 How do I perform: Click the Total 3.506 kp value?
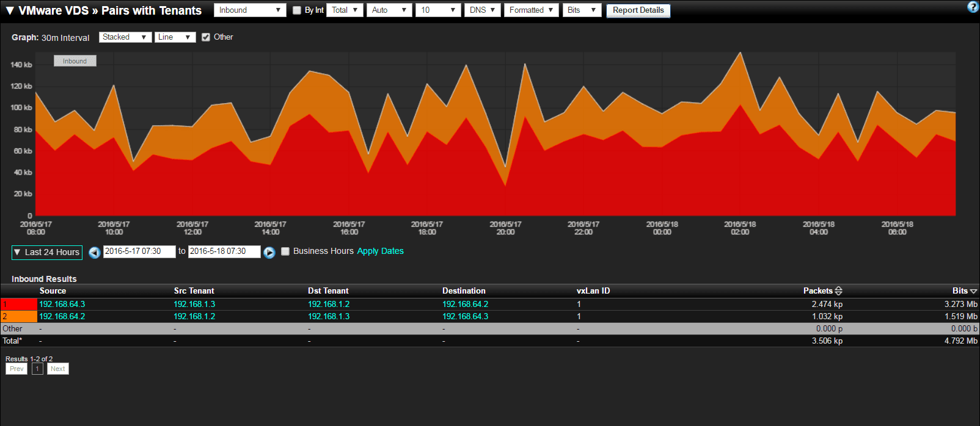(827, 341)
